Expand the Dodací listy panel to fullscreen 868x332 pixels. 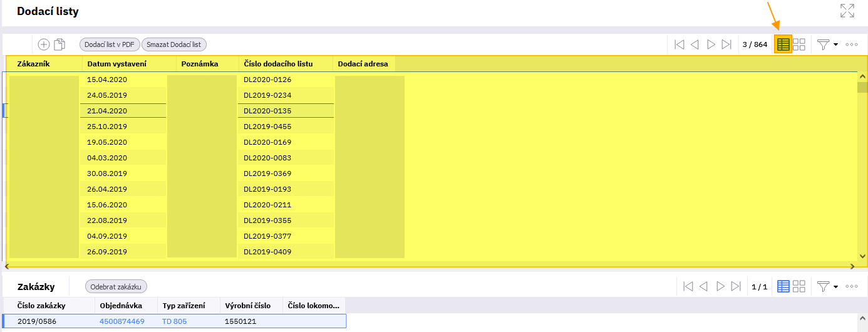coord(847,11)
